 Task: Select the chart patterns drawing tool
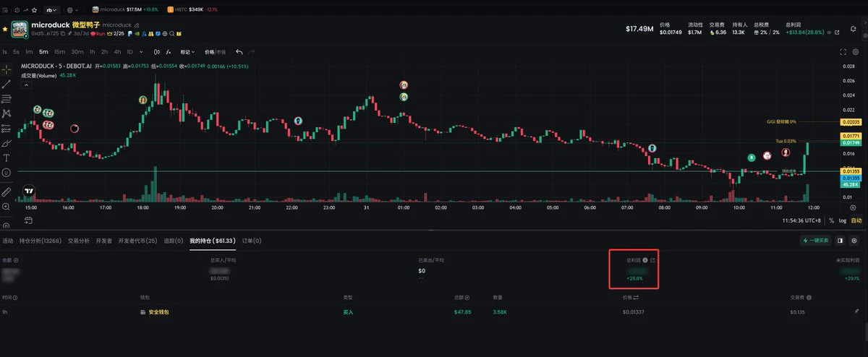pyautogui.click(x=7, y=113)
